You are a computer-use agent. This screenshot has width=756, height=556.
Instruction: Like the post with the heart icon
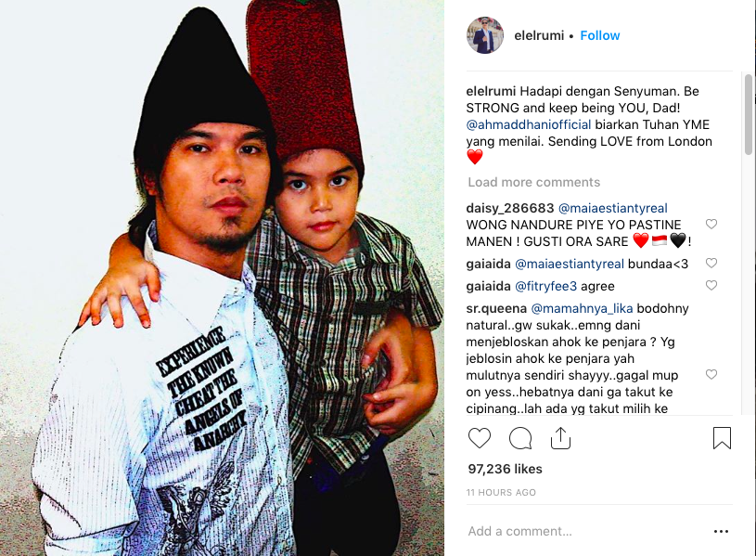coord(480,438)
